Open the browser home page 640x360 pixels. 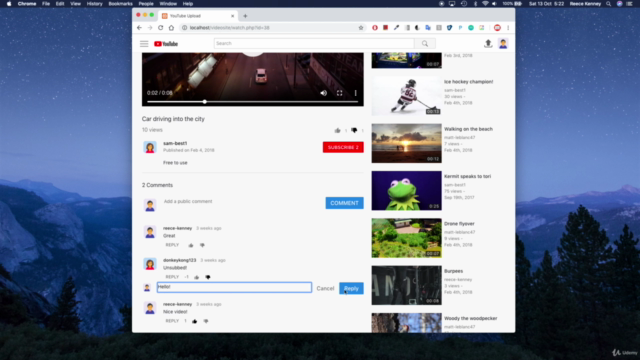pos(171,28)
